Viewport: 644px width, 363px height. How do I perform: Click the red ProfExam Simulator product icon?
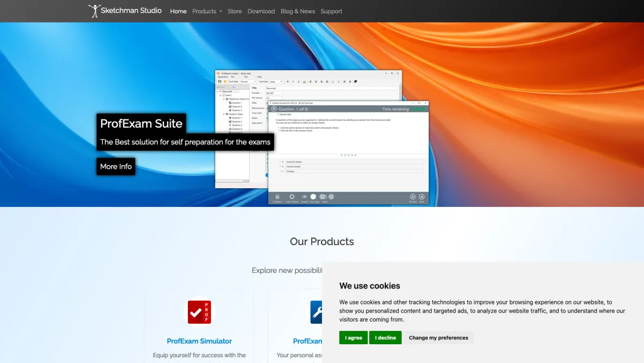point(199,312)
